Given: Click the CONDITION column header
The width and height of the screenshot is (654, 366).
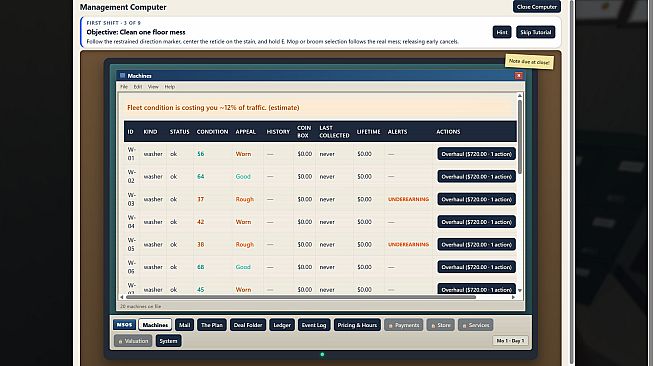Looking at the screenshot, I should [212, 131].
